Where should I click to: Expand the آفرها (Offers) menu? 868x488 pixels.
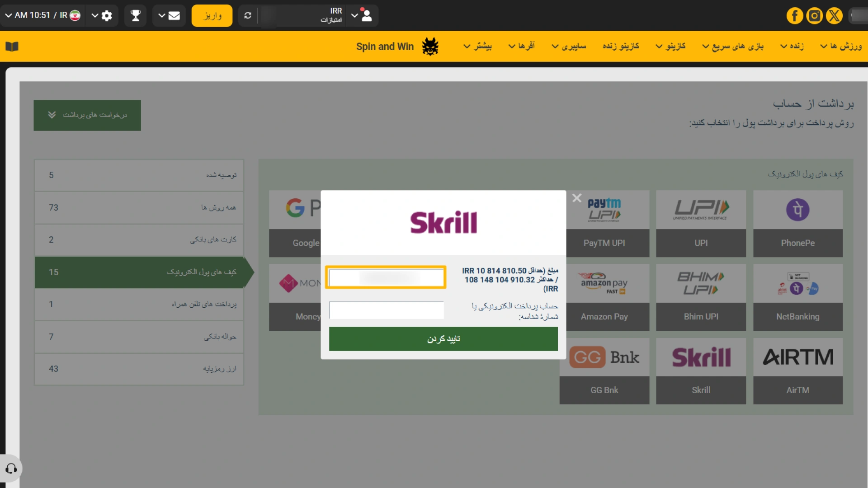point(522,46)
